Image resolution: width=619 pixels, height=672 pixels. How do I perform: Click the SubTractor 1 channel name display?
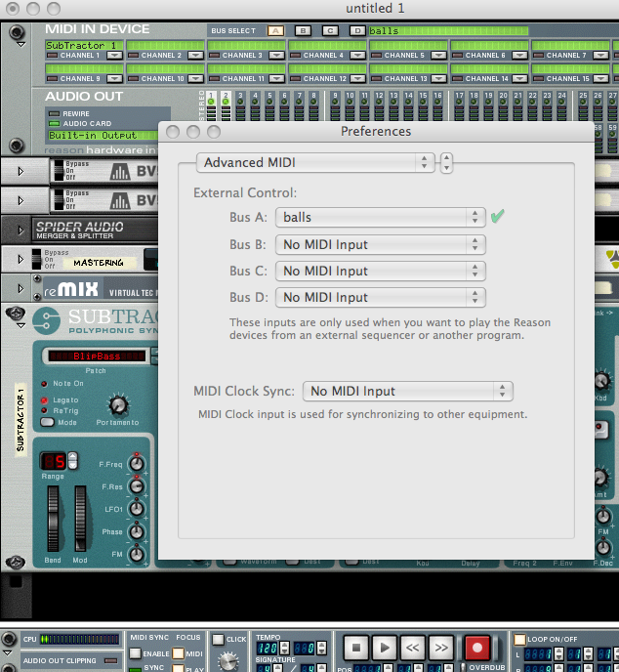(x=84, y=46)
